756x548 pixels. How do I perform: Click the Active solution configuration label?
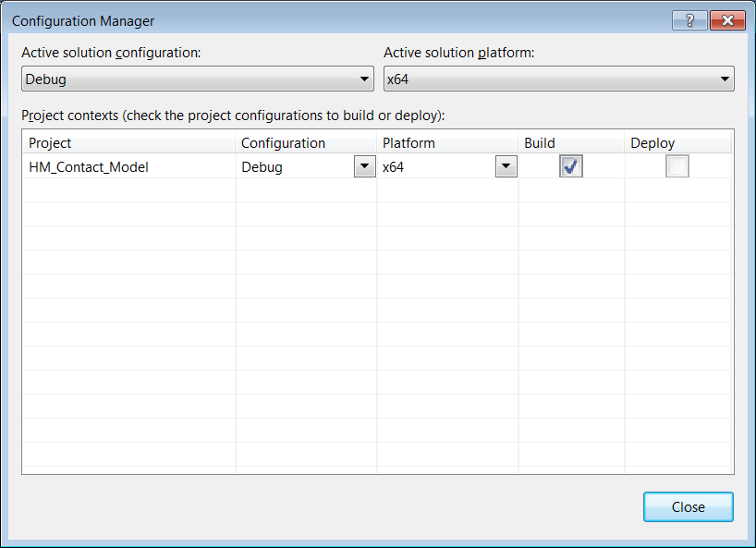coord(111,53)
